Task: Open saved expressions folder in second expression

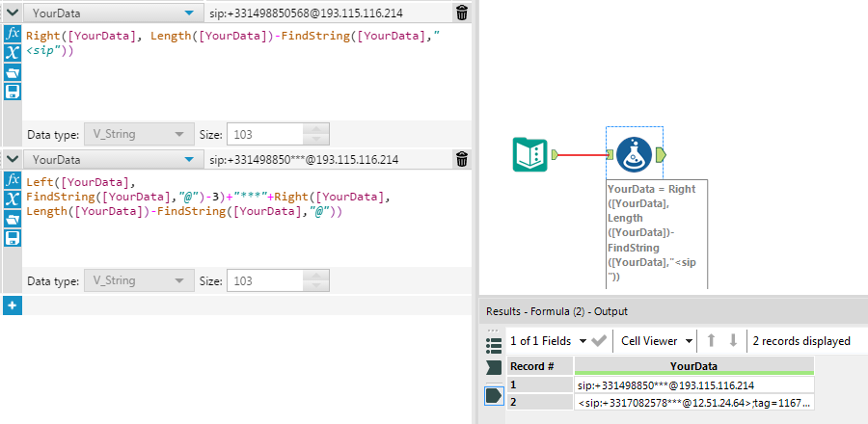Action: click(x=13, y=219)
